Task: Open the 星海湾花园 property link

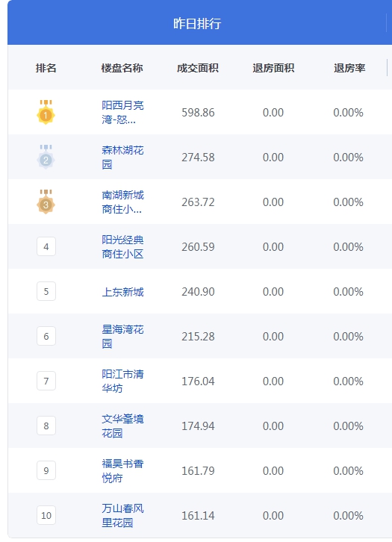Action: (122, 337)
